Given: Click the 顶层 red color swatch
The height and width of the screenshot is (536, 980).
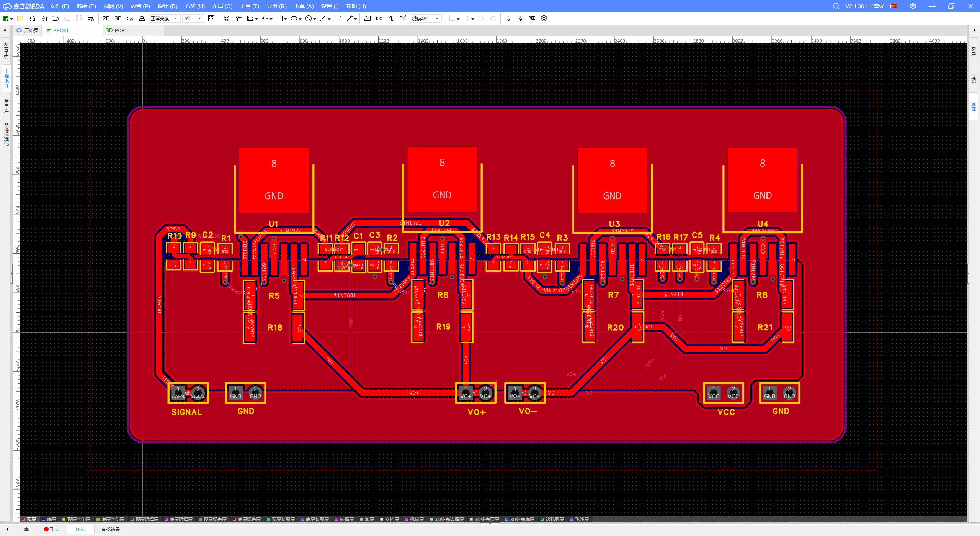Looking at the screenshot, I should [x=23, y=519].
